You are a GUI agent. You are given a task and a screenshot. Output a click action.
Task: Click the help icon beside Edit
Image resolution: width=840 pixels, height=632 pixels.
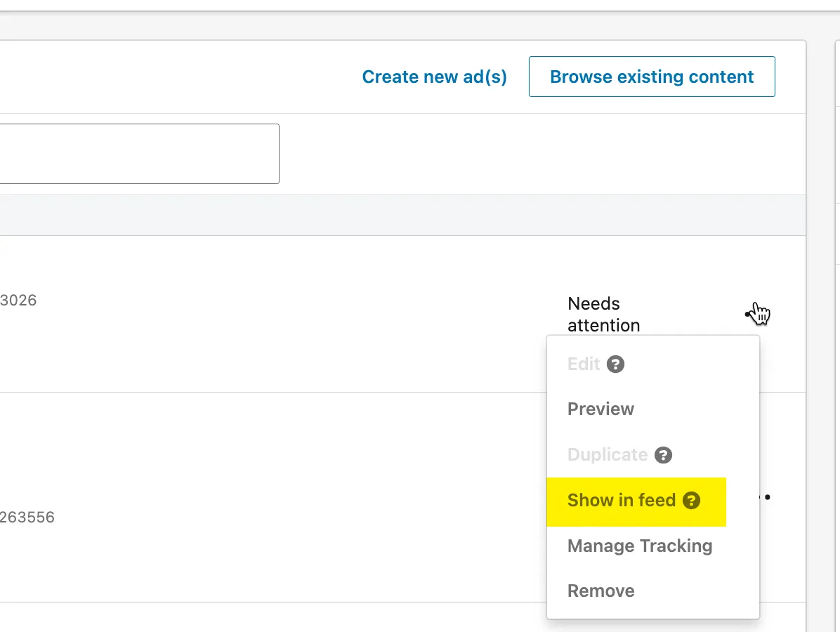pyautogui.click(x=615, y=364)
